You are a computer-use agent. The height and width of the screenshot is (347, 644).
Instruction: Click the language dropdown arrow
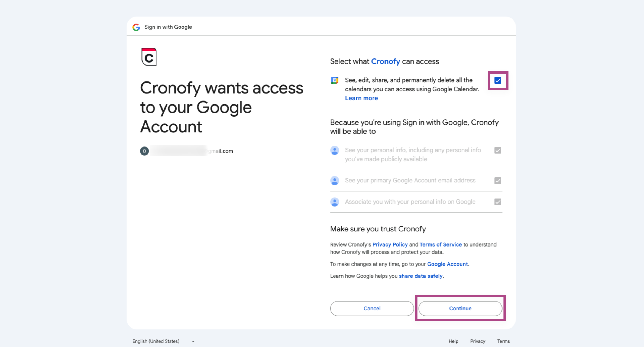click(193, 341)
